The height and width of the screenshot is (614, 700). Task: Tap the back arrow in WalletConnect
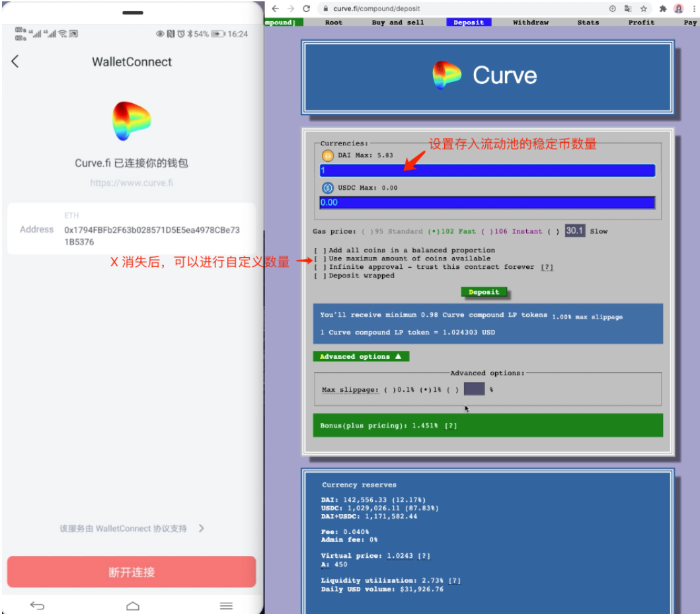pyautogui.click(x=15, y=61)
